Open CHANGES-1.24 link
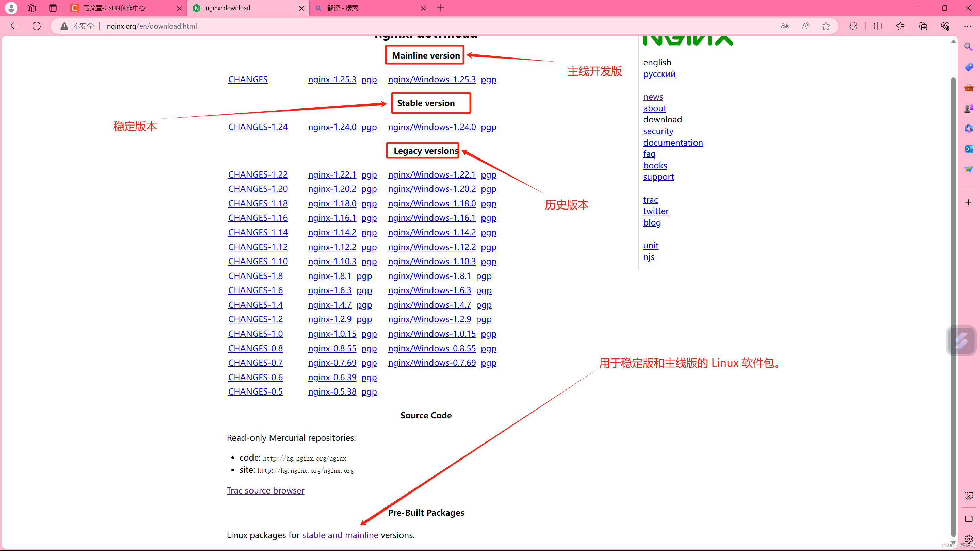Image resolution: width=980 pixels, height=551 pixels. [x=258, y=127]
